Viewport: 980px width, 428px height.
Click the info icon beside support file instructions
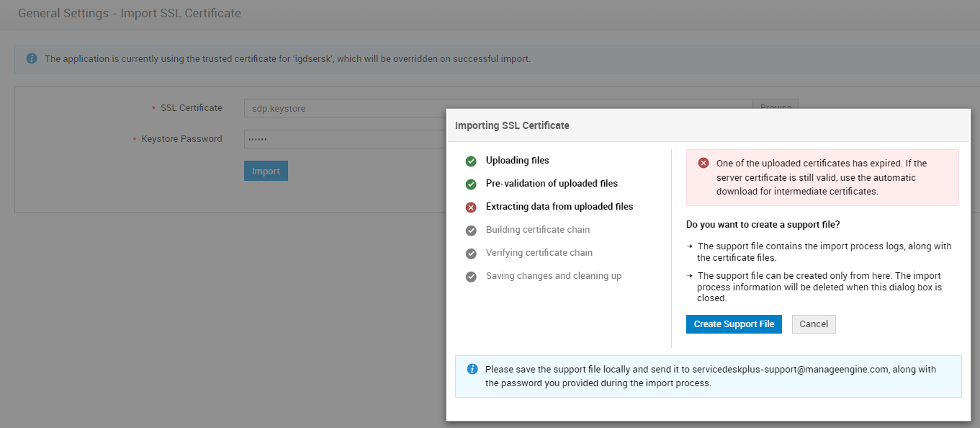coord(472,369)
